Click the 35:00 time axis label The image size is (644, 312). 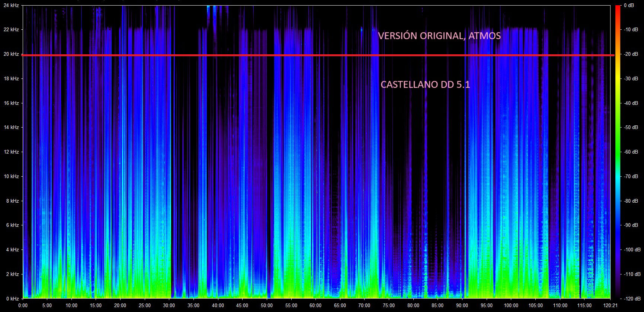[x=193, y=306]
